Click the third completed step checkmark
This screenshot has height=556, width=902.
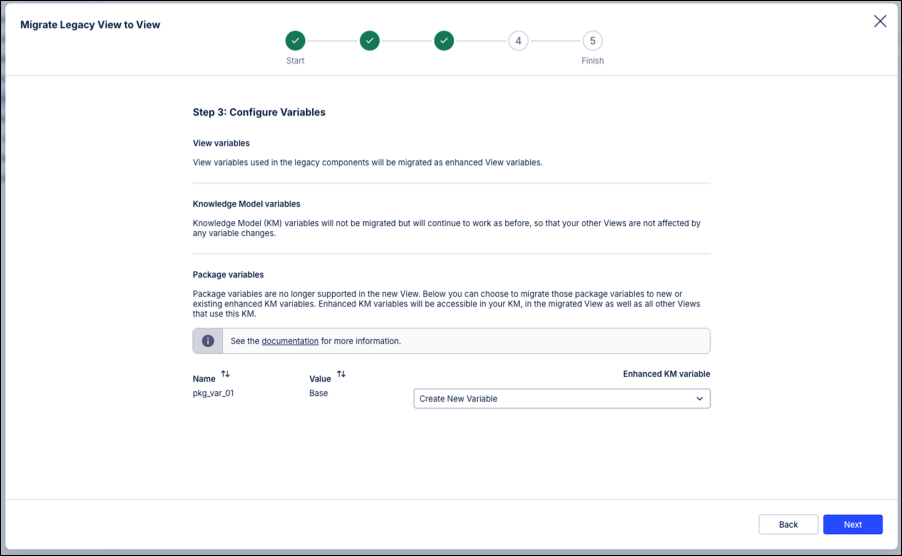[444, 41]
